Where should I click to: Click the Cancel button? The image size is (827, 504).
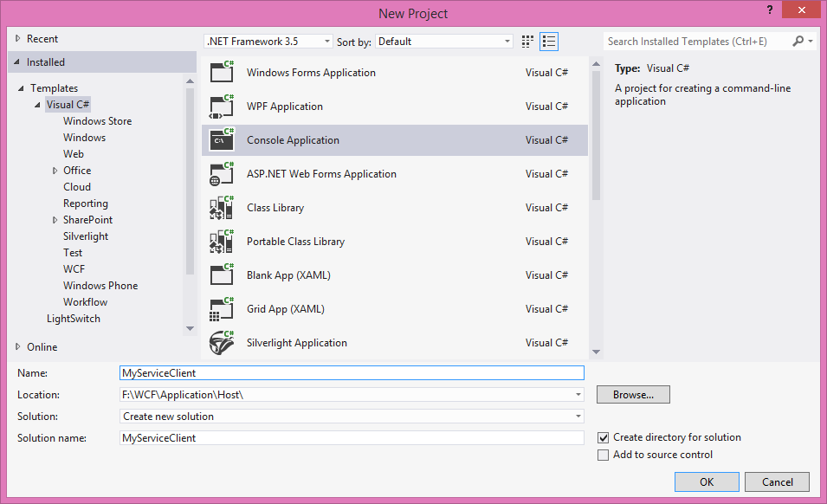[777, 481]
